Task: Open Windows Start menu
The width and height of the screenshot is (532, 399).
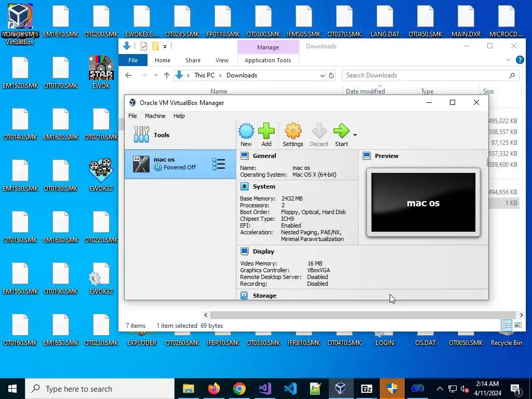Action: pyautogui.click(x=12, y=389)
